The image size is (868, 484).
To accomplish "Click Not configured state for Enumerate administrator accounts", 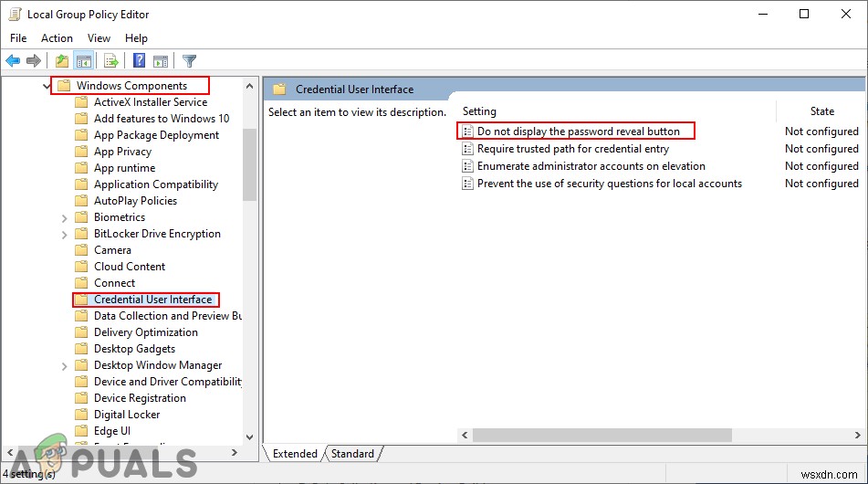I will point(821,166).
